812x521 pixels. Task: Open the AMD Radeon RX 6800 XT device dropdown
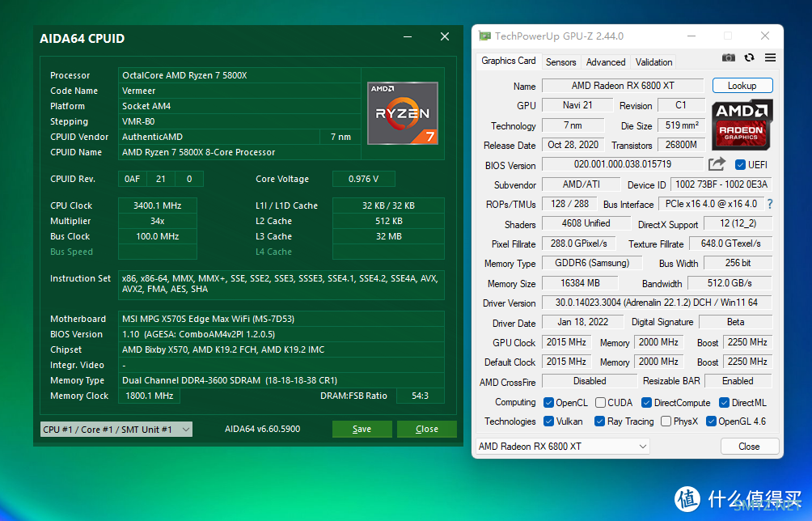[x=562, y=447]
